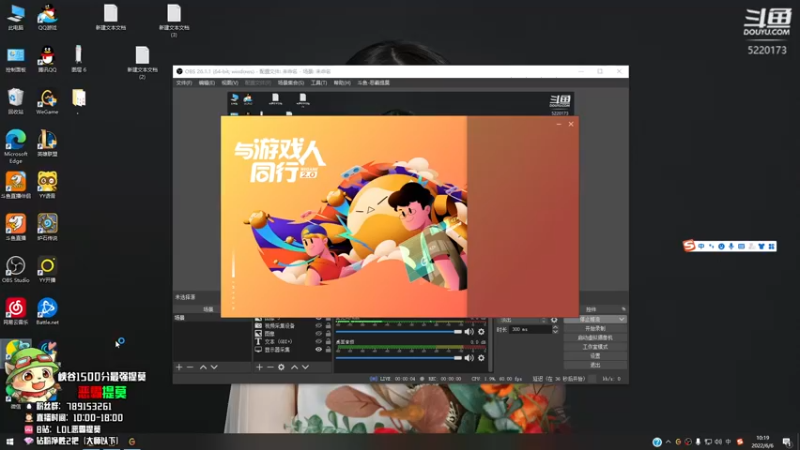Image resolution: width=800 pixels, height=450 pixels.
Task: Launch OBS Studio from the desktop icon
Action: [x=15, y=269]
